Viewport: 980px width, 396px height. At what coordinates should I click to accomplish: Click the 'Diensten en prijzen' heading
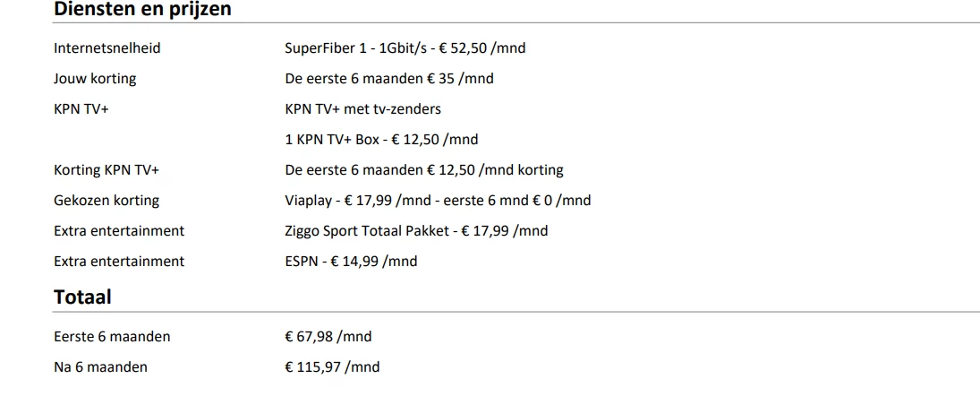click(x=142, y=10)
